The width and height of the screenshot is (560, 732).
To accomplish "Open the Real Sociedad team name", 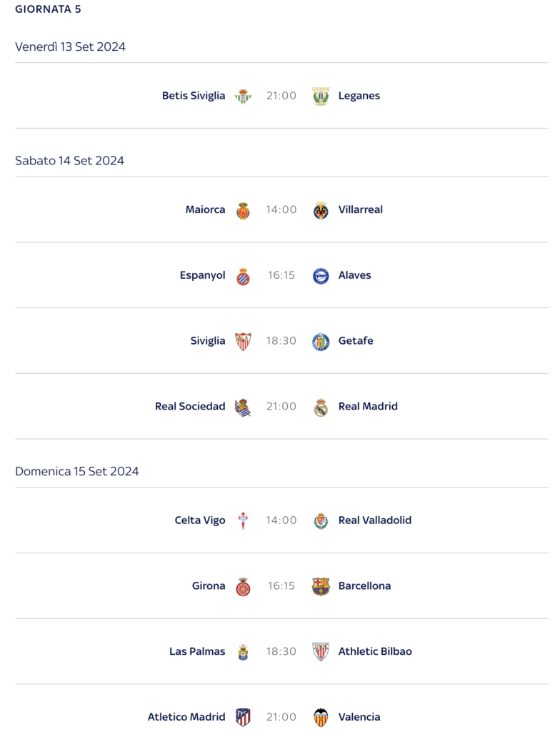I will click(x=190, y=406).
